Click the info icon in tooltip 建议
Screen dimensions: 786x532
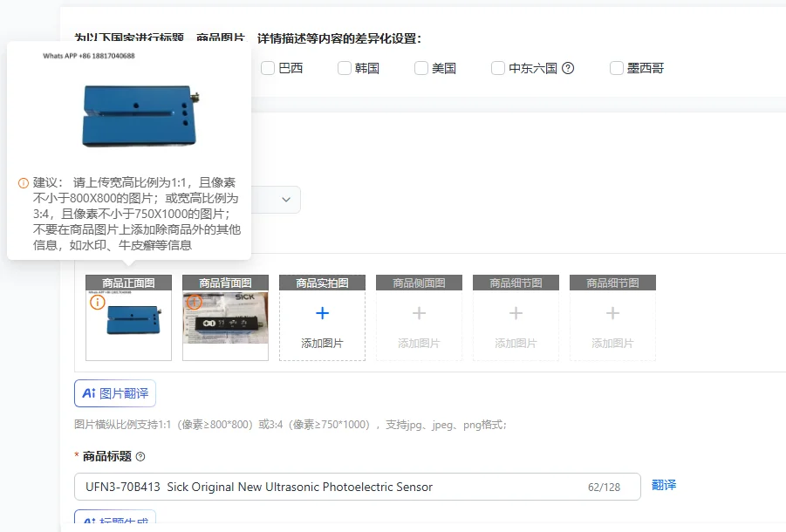point(24,183)
